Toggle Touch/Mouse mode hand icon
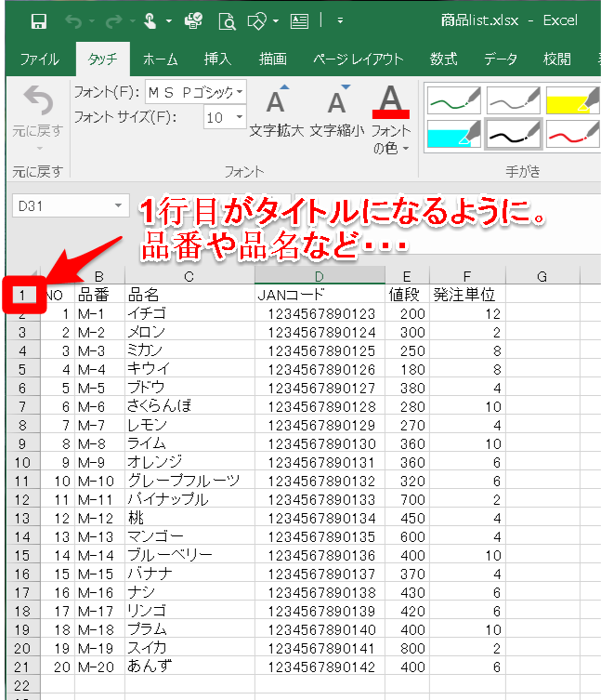Screen dimensions: 601x700 coord(150,21)
